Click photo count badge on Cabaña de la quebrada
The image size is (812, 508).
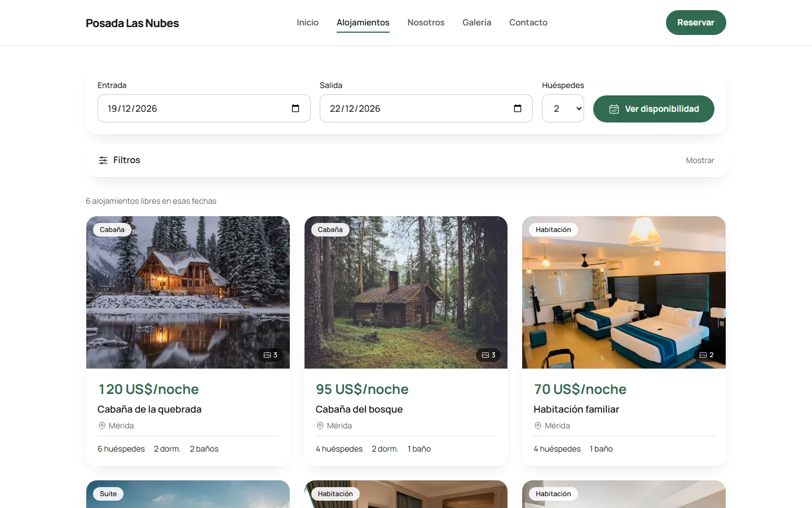[271, 355]
